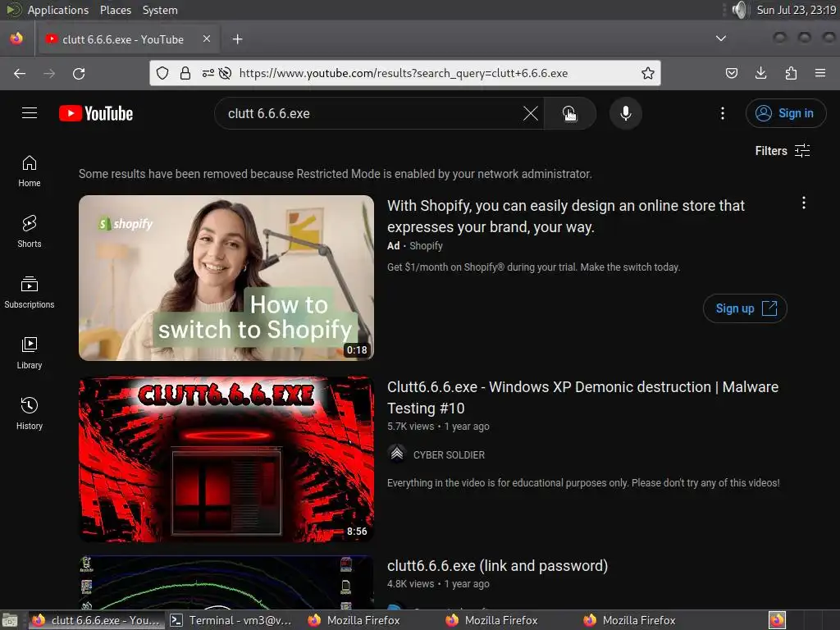The height and width of the screenshot is (630, 840).
Task: Open Firefox extensions puzzle icon
Action: point(791,73)
